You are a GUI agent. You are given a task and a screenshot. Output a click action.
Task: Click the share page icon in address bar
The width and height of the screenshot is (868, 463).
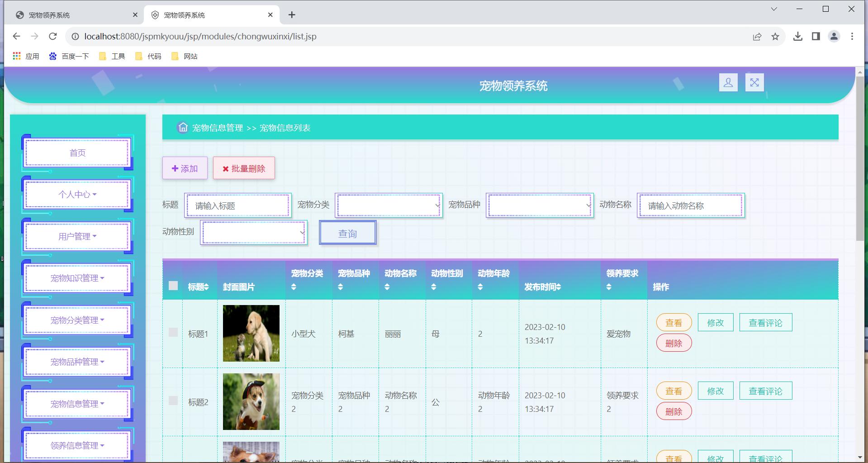[x=757, y=37]
